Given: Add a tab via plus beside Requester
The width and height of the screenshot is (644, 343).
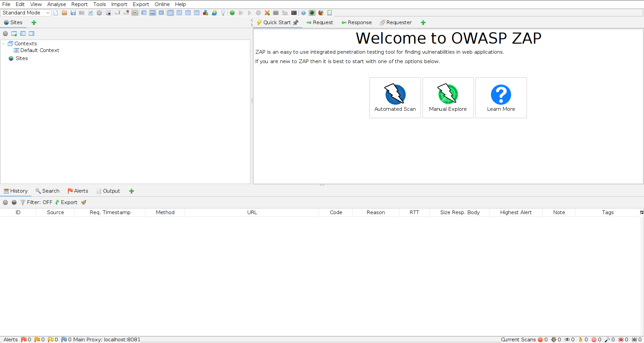Looking at the screenshot, I should pos(423,22).
